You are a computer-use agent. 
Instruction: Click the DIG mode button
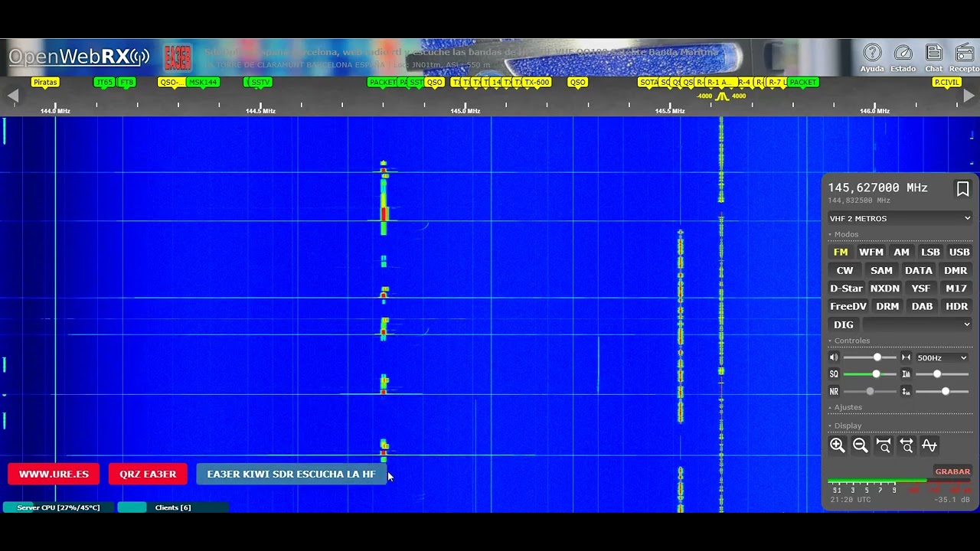844,324
